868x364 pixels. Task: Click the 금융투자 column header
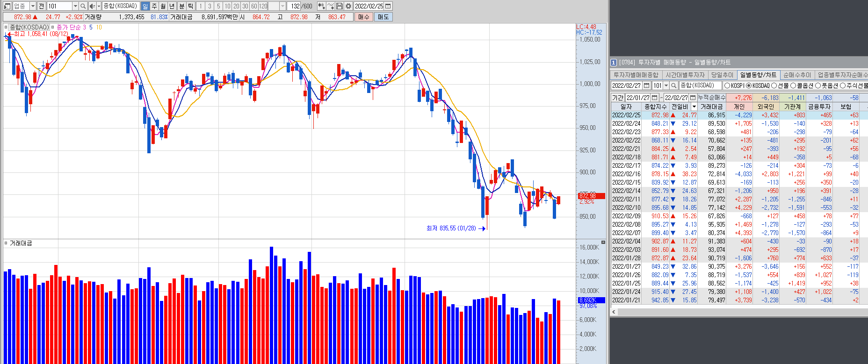coord(819,107)
